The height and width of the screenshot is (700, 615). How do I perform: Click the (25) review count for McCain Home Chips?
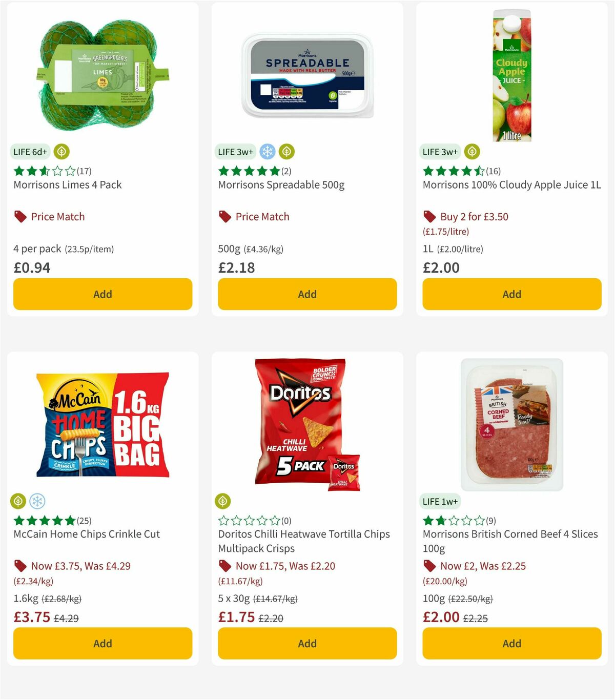[x=84, y=520]
